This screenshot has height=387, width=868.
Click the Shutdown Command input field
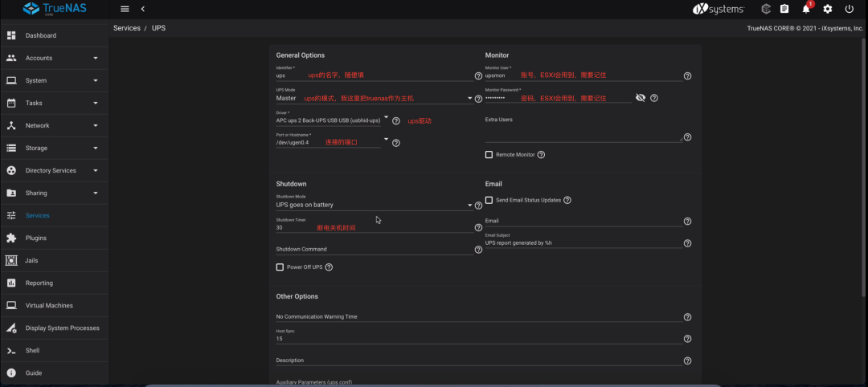click(375, 250)
